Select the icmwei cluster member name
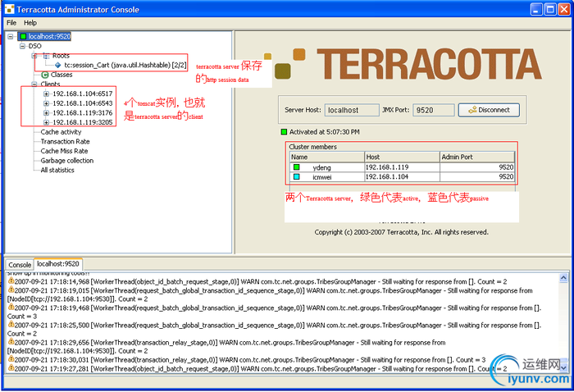 [321, 177]
